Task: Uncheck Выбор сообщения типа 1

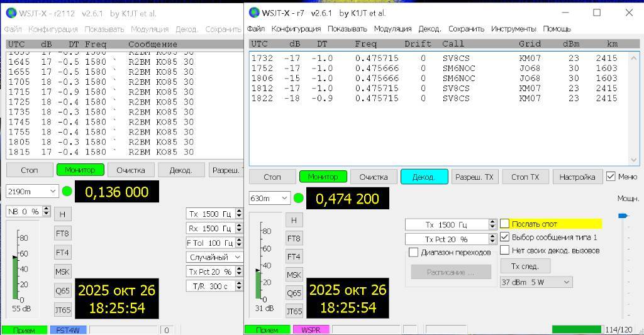Action: 505,237
